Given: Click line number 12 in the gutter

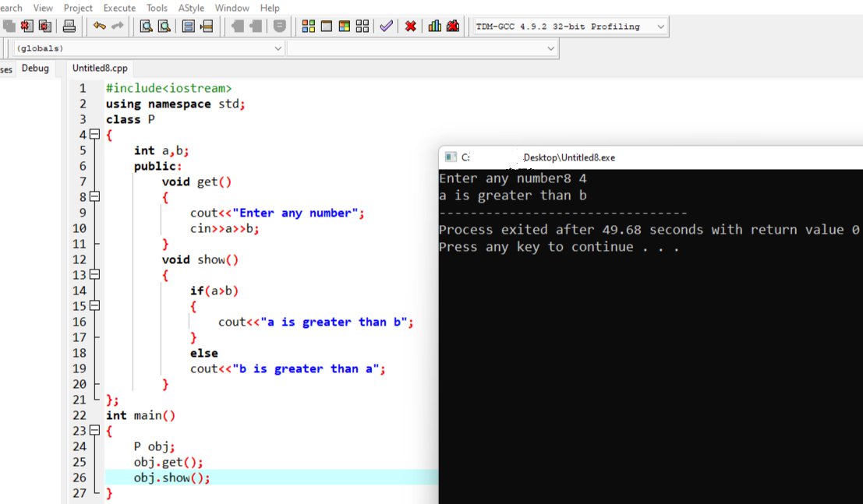Looking at the screenshot, I should click(80, 259).
